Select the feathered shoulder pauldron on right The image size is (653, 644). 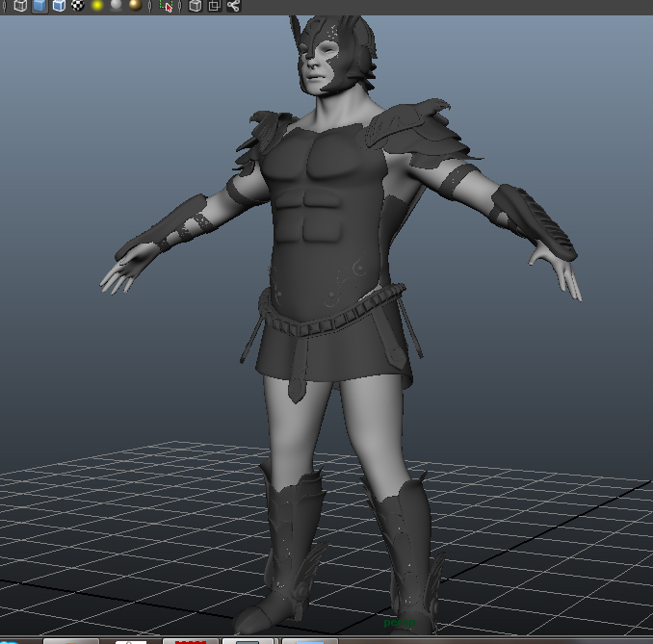421,131
